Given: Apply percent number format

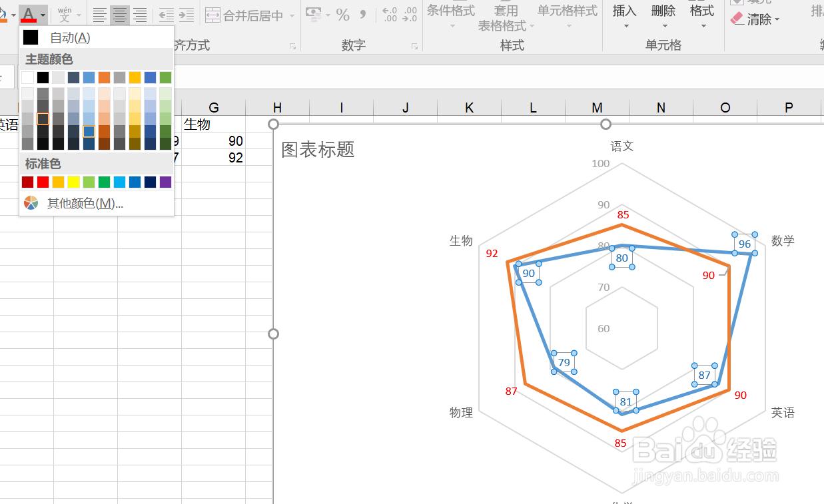Looking at the screenshot, I should pos(344,15).
